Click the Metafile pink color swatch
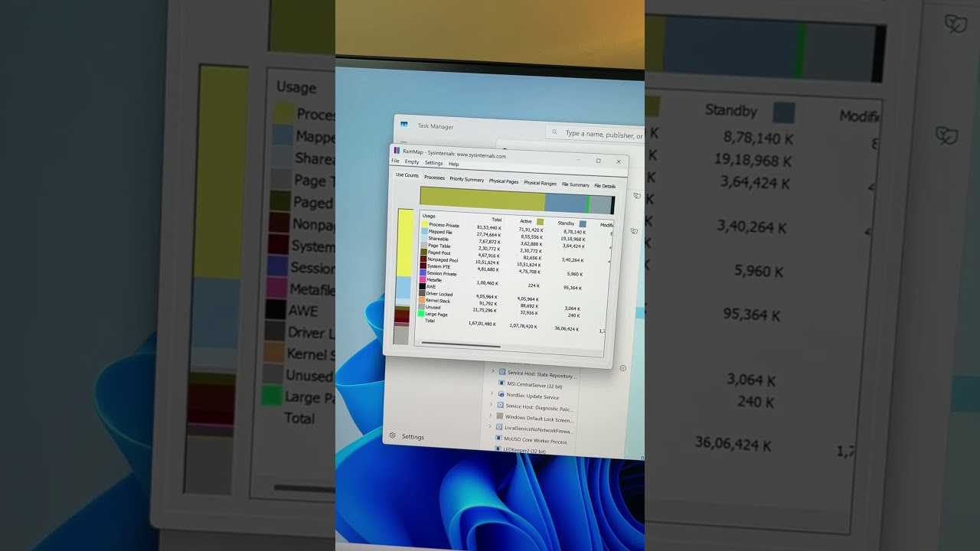 [x=423, y=279]
